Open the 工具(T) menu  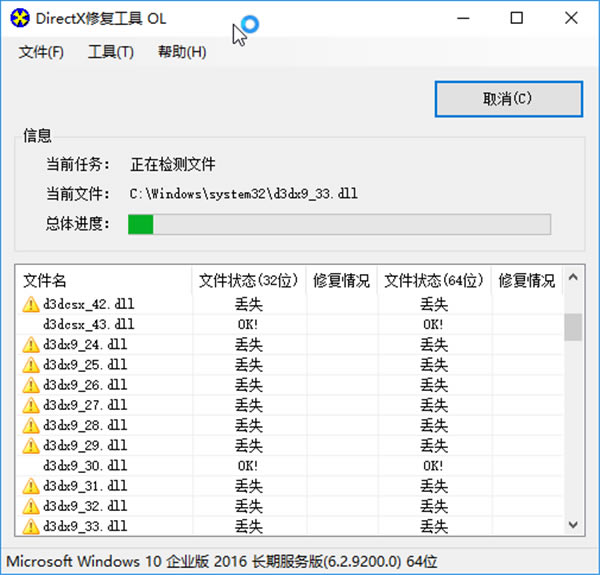(110, 52)
